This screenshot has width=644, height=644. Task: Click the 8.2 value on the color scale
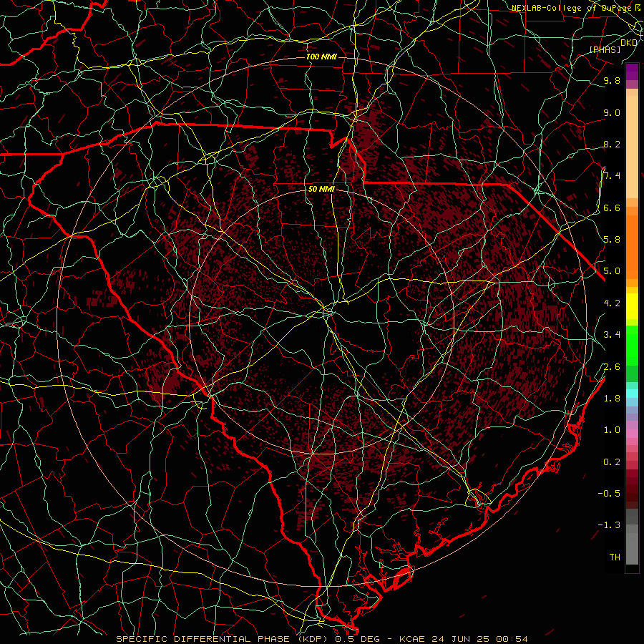tap(612, 144)
